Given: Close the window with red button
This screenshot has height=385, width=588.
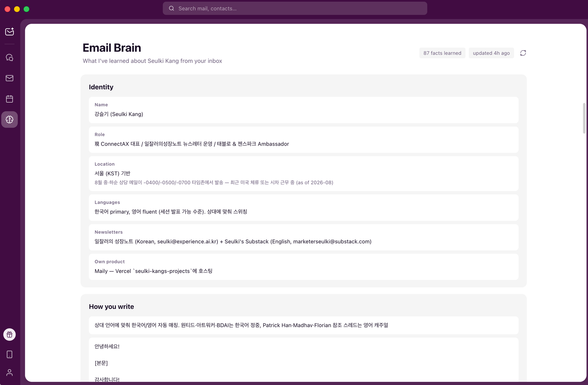Looking at the screenshot, I should [8, 9].
